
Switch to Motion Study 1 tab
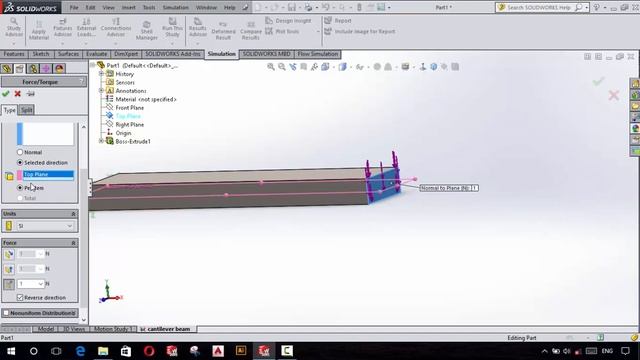click(x=113, y=329)
